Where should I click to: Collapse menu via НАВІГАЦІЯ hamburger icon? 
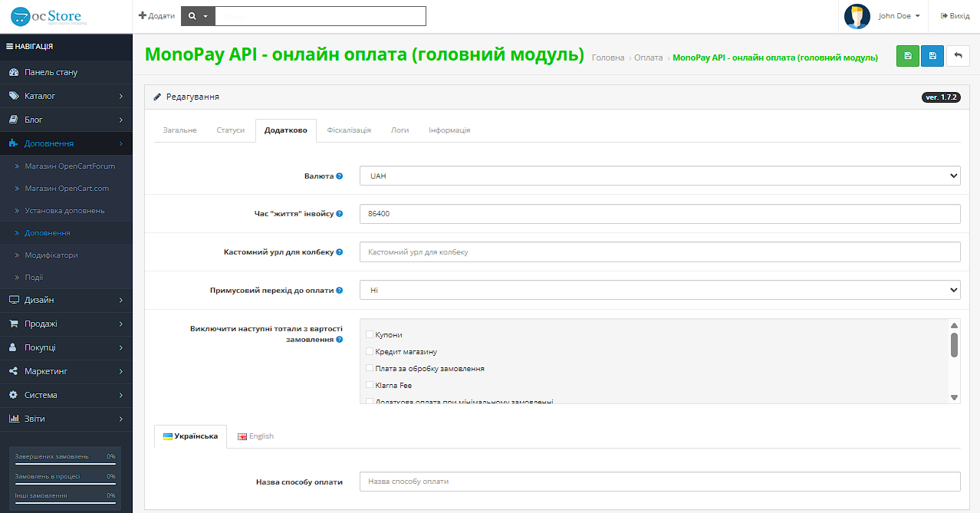(9, 46)
